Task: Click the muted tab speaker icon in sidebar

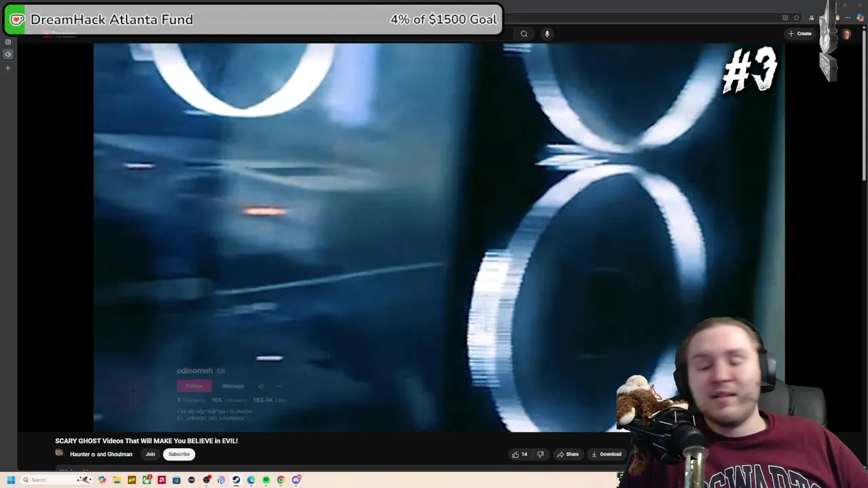Action: tap(8, 54)
